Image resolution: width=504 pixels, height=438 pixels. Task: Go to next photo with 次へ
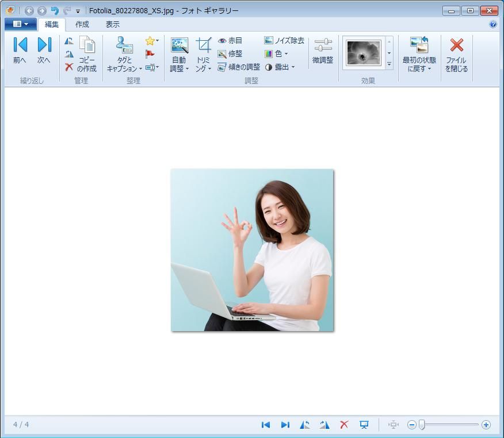pyautogui.click(x=44, y=51)
